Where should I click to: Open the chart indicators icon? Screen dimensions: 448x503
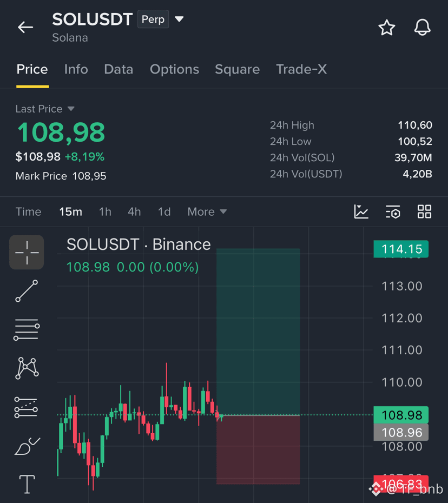click(361, 211)
